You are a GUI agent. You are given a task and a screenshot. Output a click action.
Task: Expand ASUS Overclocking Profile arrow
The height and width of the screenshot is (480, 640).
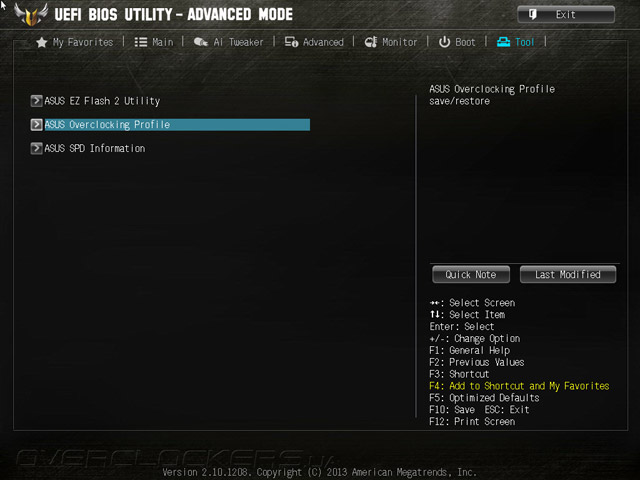click(36, 124)
